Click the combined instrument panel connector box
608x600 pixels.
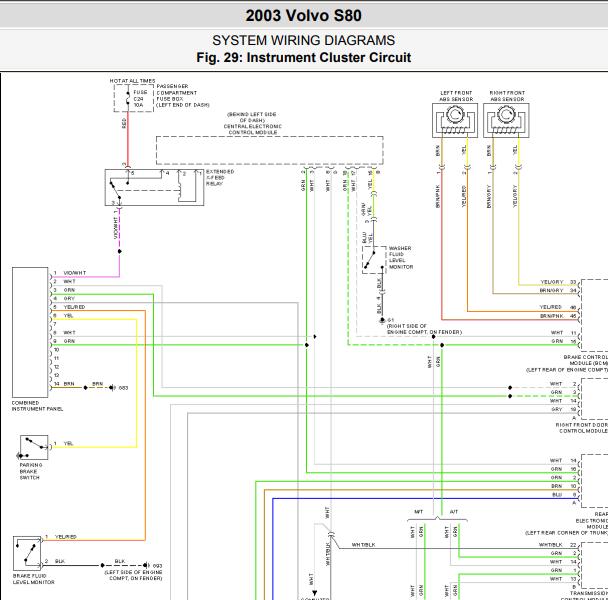click(x=30, y=332)
